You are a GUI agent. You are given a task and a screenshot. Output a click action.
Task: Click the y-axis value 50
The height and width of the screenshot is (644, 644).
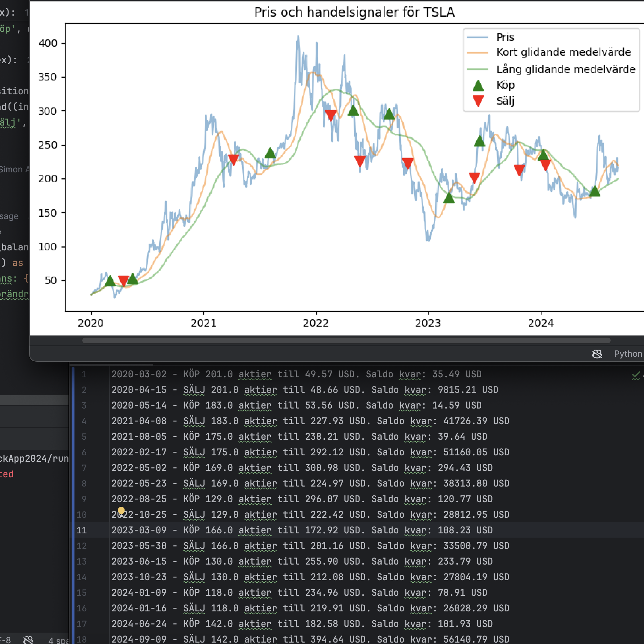point(51,281)
